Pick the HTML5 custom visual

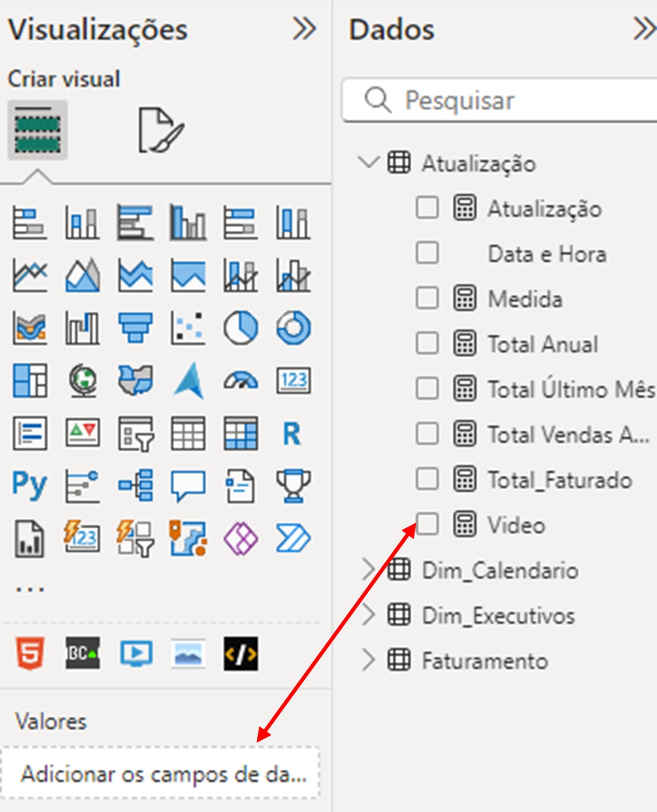tap(30, 653)
